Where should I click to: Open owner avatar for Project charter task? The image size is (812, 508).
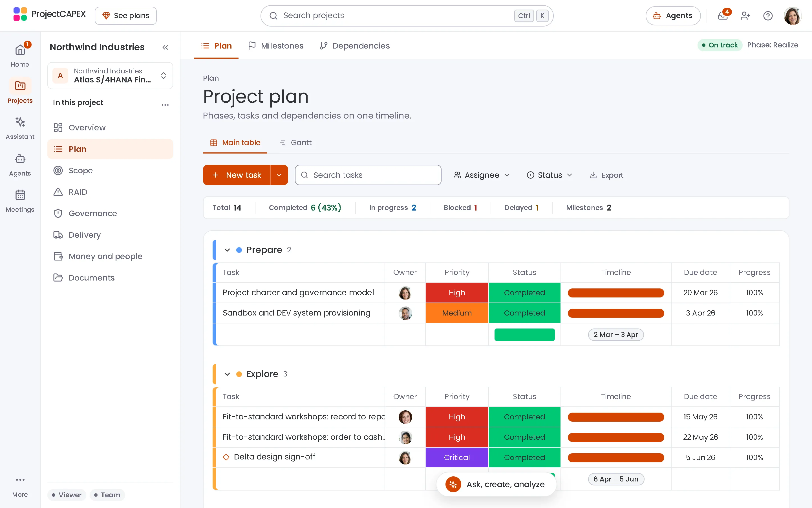pyautogui.click(x=405, y=293)
